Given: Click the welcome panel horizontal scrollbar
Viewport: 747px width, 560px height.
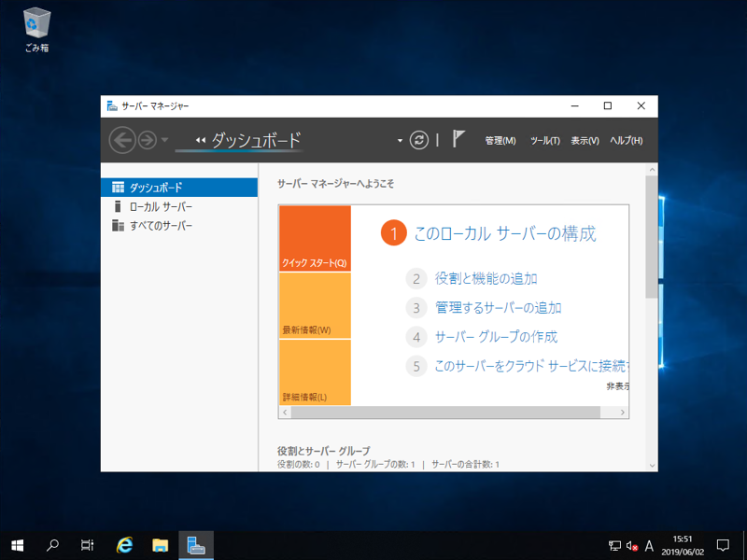Looking at the screenshot, I should pos(445,412).
